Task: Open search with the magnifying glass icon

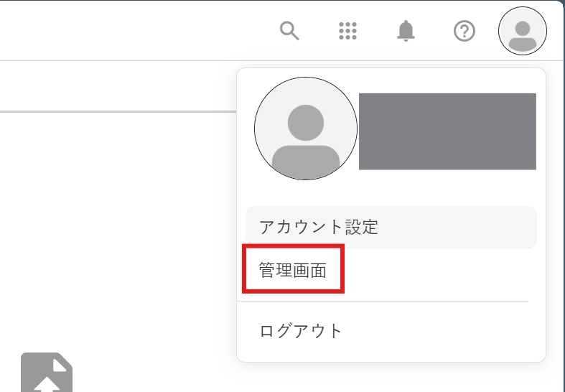Action: coord(289,31)
